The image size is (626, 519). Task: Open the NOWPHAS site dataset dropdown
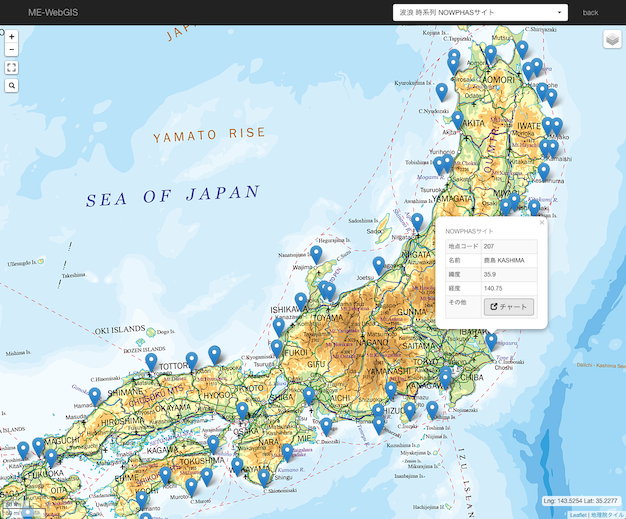pyautogui.click(x=480, y=13)
